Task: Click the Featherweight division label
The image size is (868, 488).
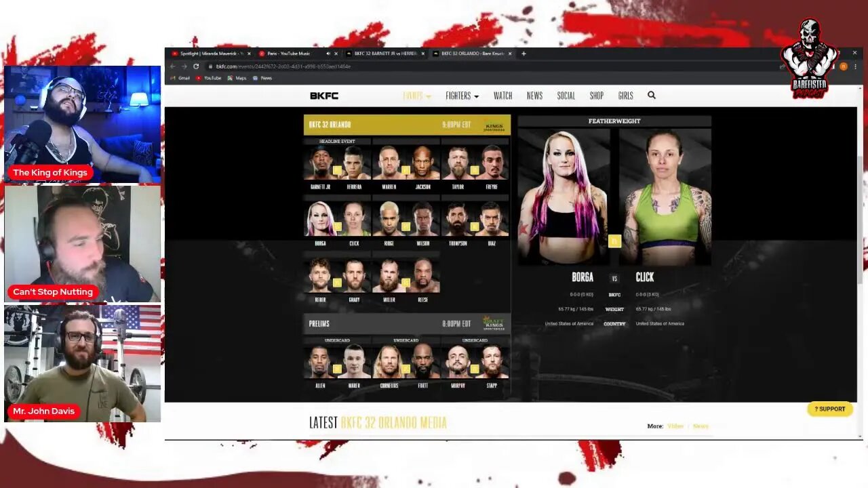Action: [x=614, y=121]
